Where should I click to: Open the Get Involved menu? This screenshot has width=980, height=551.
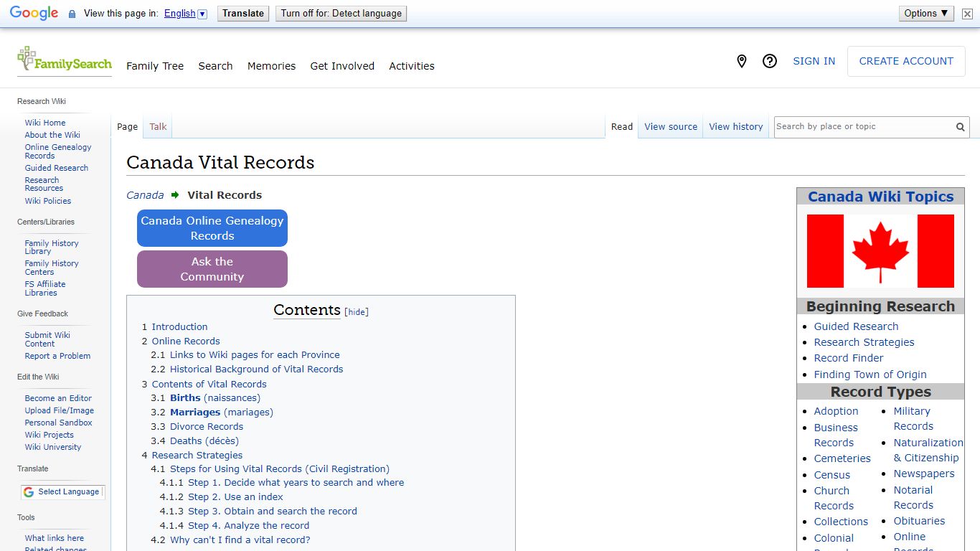pyautogui.click(x=342, y=66)
